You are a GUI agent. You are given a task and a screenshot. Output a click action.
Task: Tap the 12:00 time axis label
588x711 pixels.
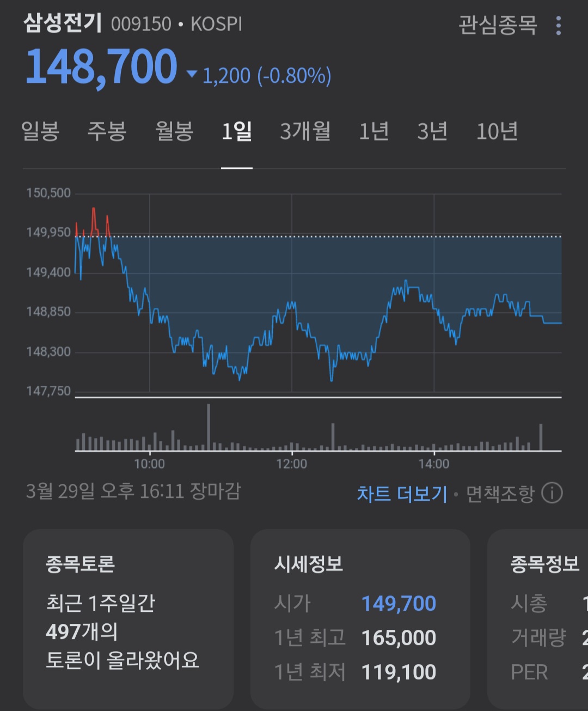[x=292, y=464]
